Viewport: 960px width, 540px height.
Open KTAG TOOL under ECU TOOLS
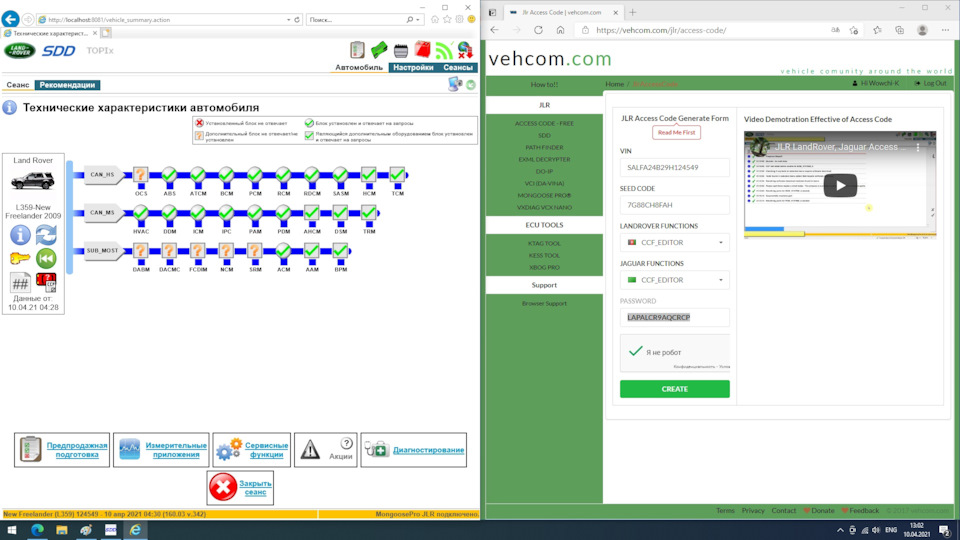pyautogui.click(x=544, y=243)
